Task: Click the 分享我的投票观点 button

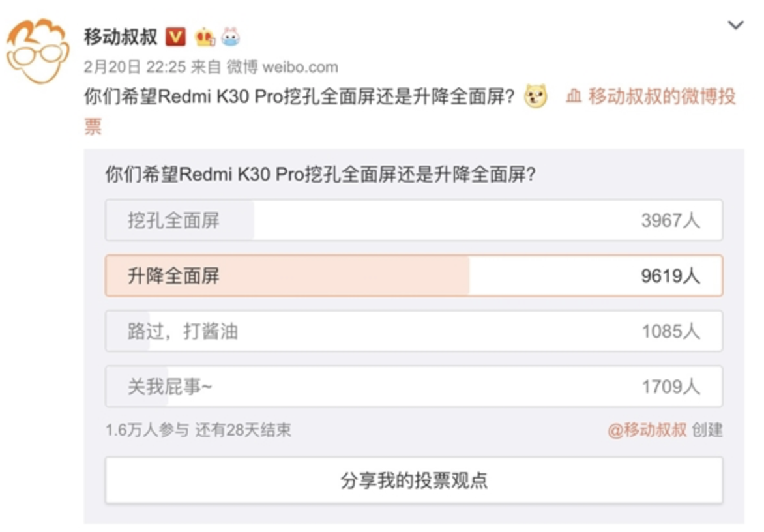Action: [x=414, y=480]
